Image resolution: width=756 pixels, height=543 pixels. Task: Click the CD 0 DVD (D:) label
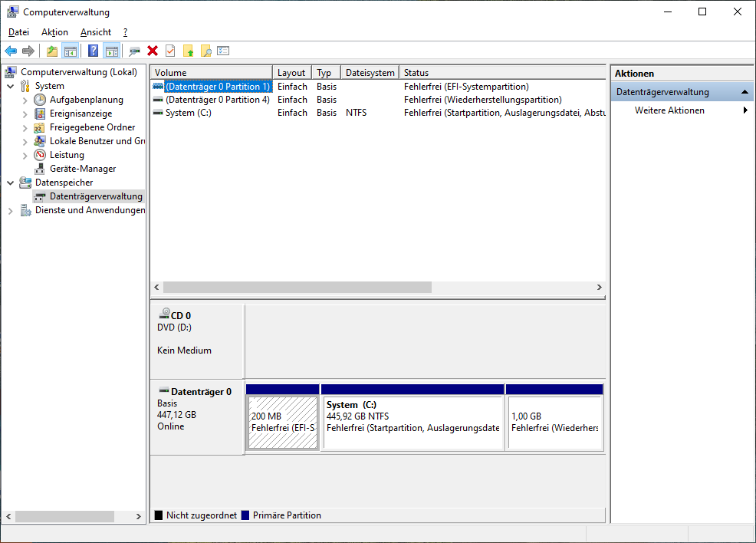click(x=175, y=327)
